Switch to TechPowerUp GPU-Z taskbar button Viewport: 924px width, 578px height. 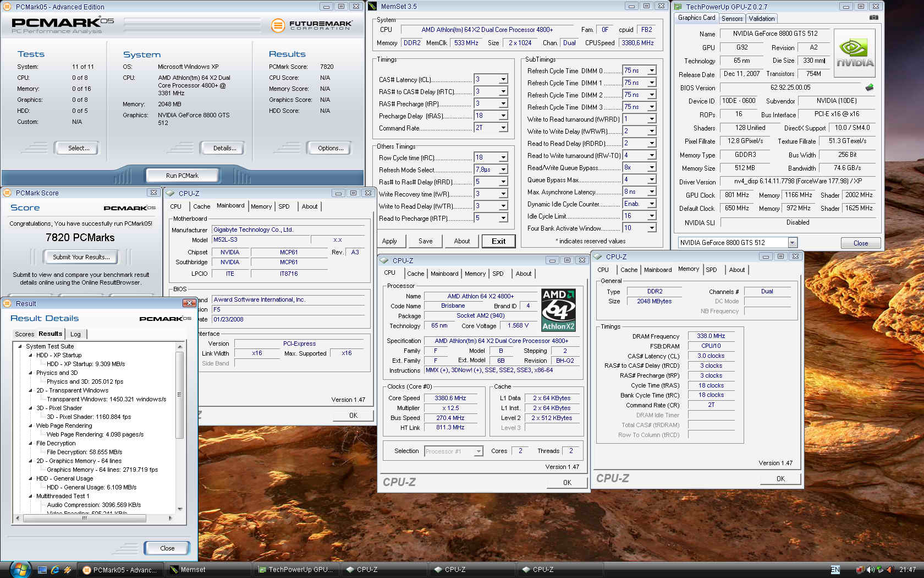(x=296, y=570)
